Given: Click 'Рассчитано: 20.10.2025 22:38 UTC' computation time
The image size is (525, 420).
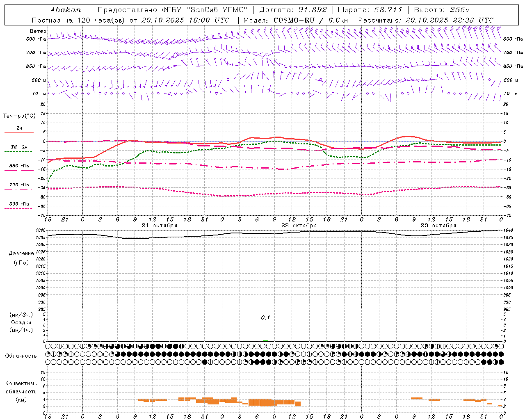Looking at the screenshot, I should (426, 20).
